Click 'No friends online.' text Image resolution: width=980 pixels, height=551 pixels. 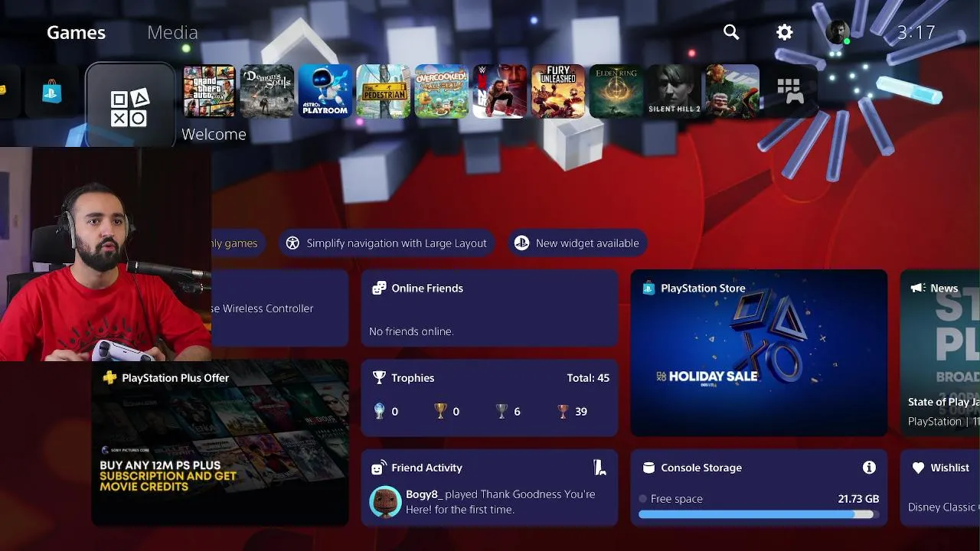(411, 331)
